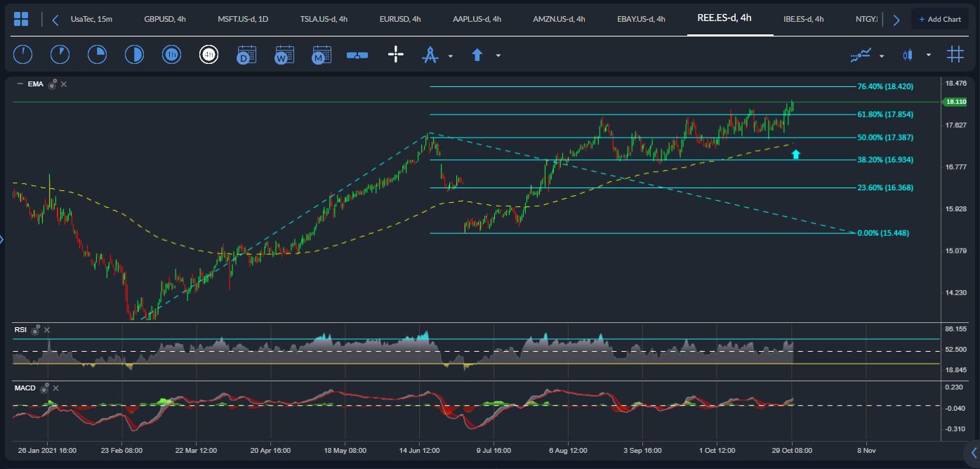Open EMA indicator settings gear

pos(52,84)
